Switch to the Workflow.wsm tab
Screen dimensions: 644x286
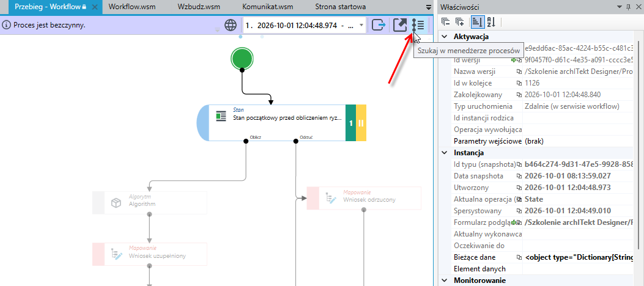132,7
